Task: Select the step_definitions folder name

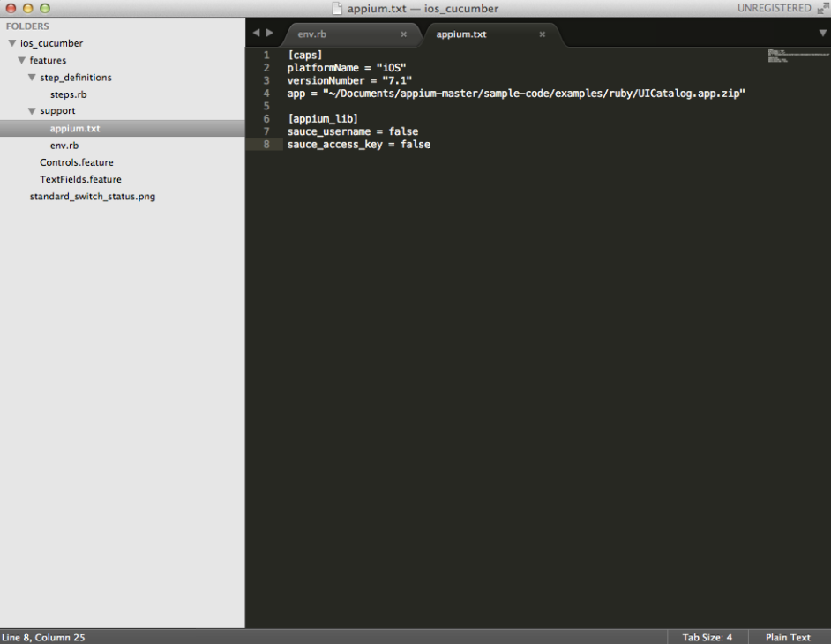Action: (76, 78)
